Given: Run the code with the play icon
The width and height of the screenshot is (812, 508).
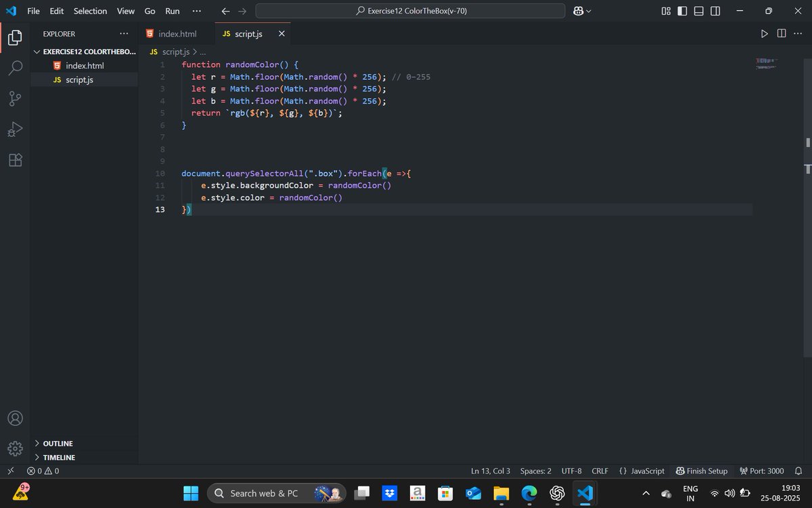Looking at the screenshot, I should tap(764, 34).
